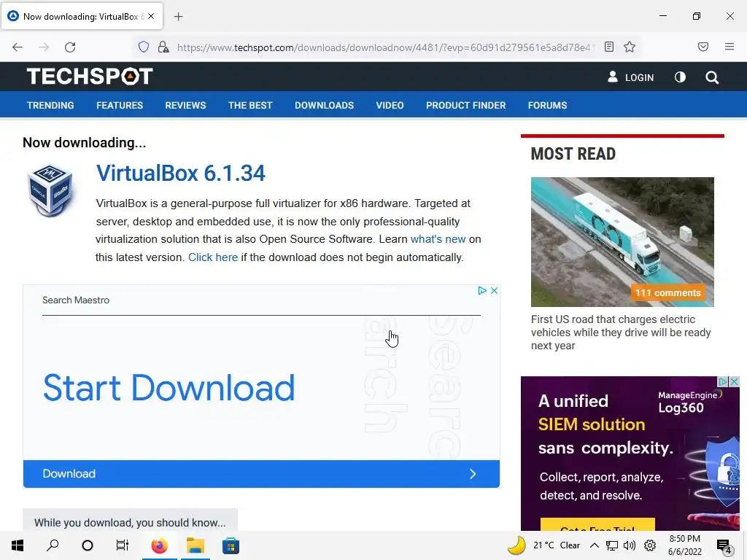Click the network status tray icon

[612, 545]
